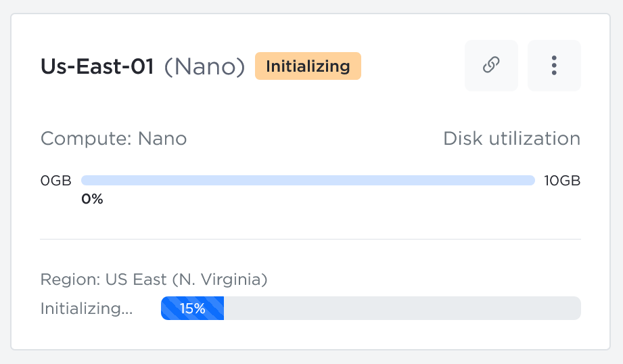Click the orange Initializing status badge
Image resolution: width=623 pixels, height=364 pixels.
coord(308,66)
